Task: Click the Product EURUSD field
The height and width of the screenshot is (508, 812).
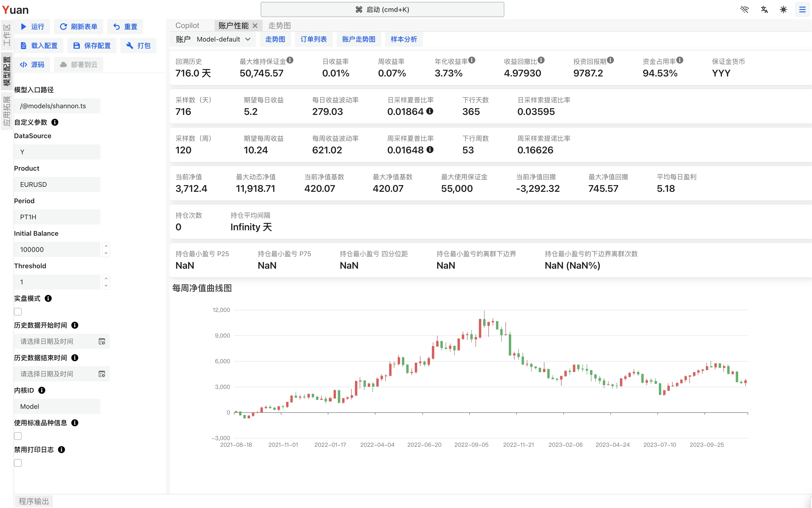Action: pos(57,184)
